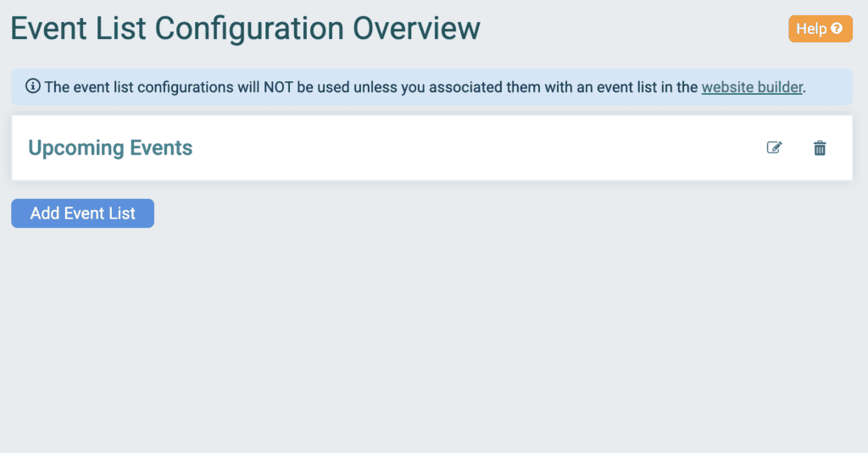Click the question mark icon inside Help
This screenshot has width=868, height=453.
pos(837,28)
